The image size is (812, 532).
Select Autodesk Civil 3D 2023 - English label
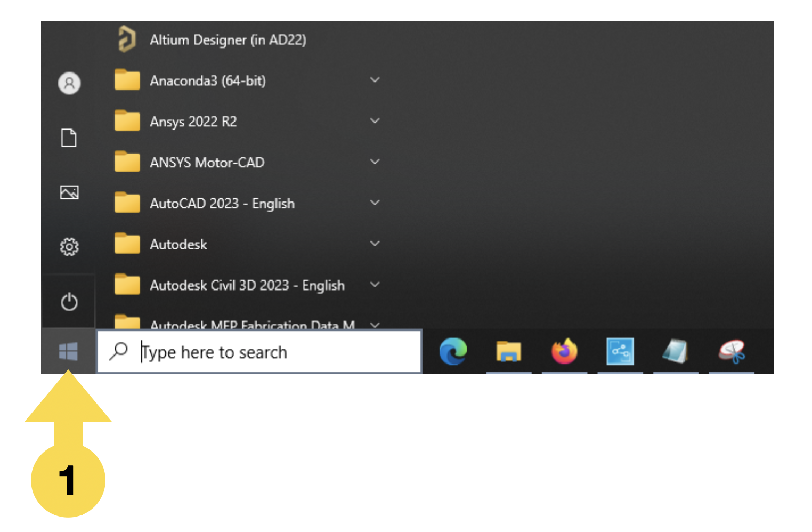[247, 285]
